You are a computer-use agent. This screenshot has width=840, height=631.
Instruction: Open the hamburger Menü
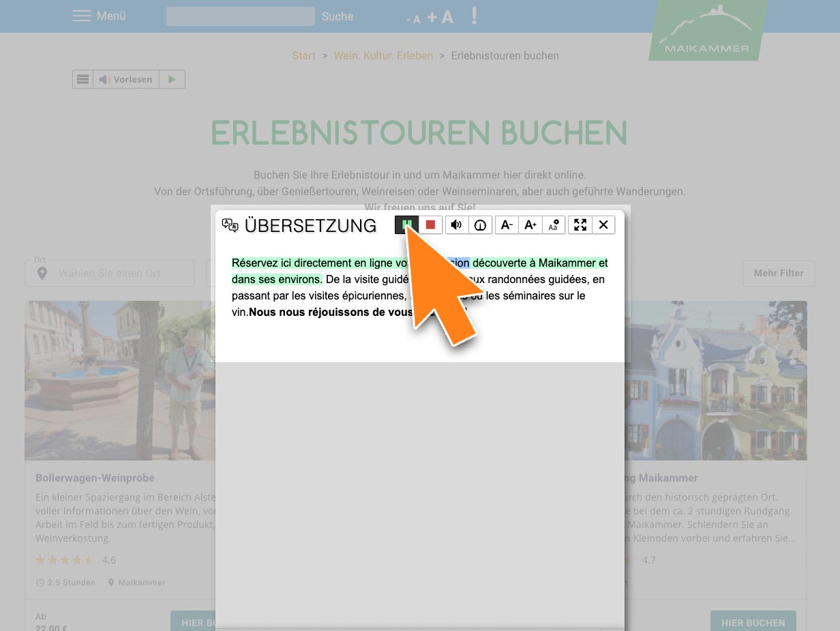point(99,16)
